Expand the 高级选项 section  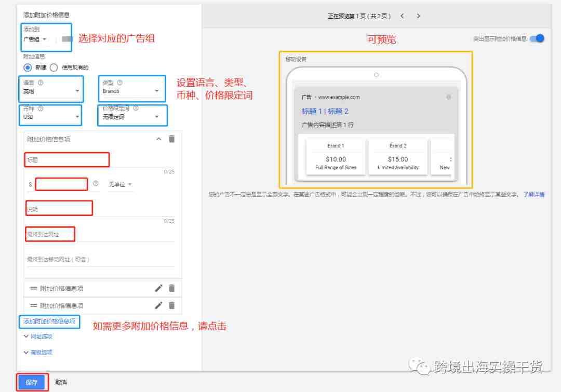tap(38, 353)
